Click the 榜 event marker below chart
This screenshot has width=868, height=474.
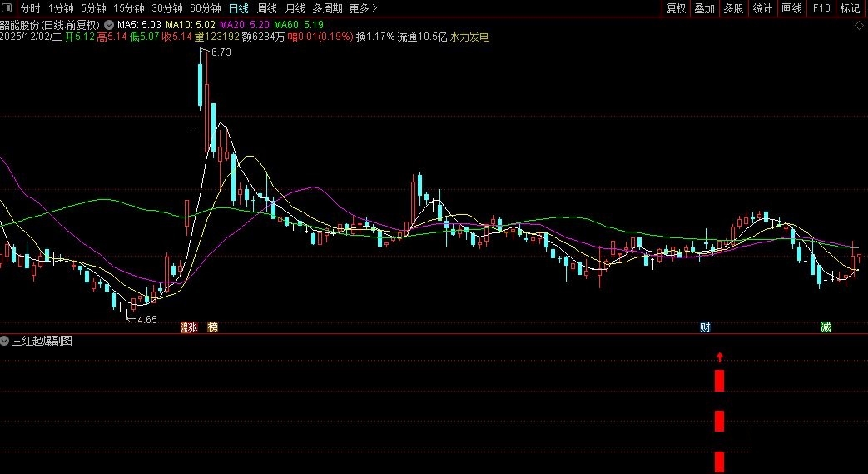(212, 327)
